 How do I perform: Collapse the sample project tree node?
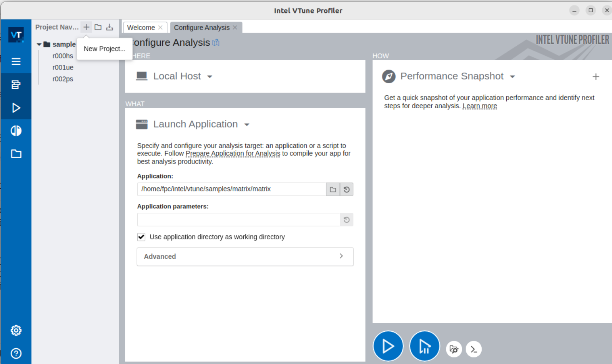point(39,45)
